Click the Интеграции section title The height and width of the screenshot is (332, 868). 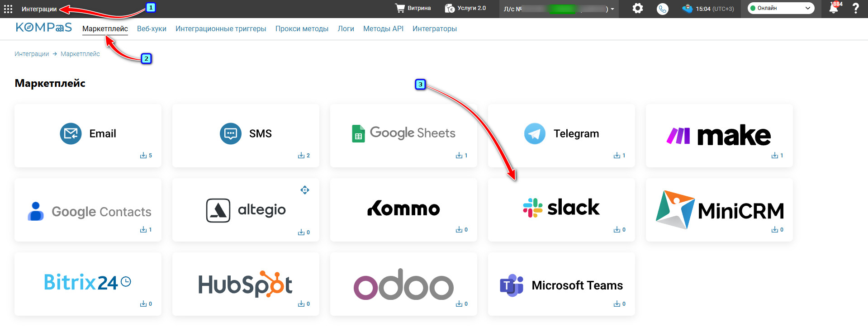39,9
